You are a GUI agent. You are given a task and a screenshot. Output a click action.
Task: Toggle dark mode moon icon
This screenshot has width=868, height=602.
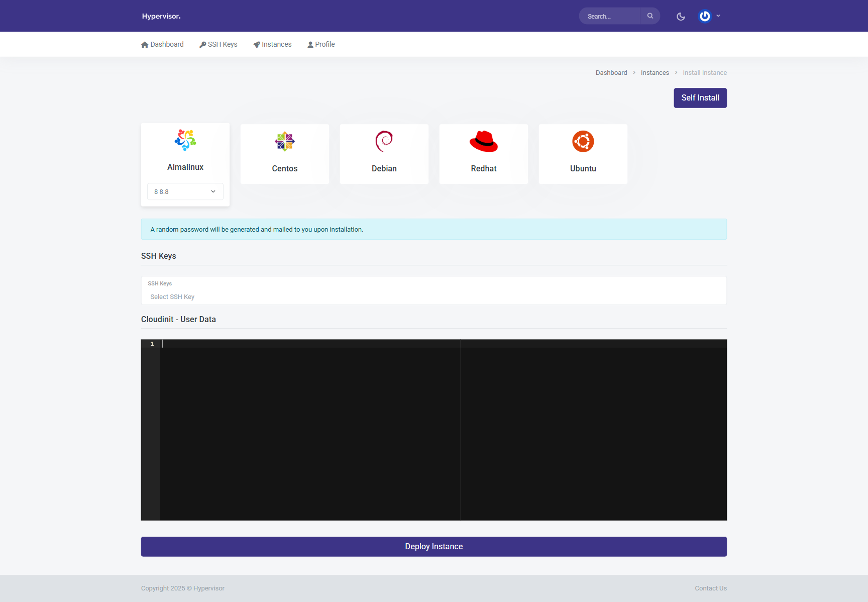click(681, 16)
